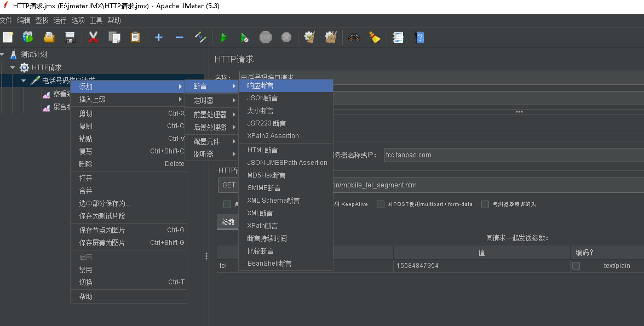
Task: Start the test with green arrow
Action: pyautogui.click(x=224, y=37)
